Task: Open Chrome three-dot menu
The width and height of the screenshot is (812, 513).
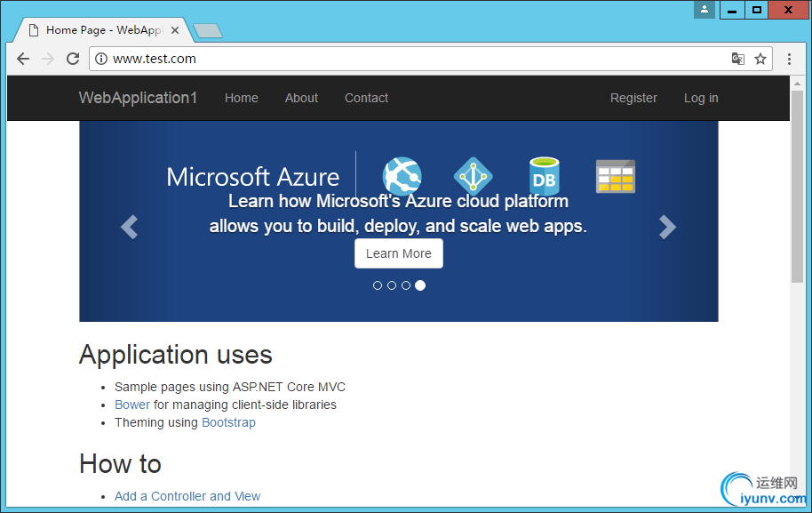Action: pyautogui.click(x=789, y=59)
